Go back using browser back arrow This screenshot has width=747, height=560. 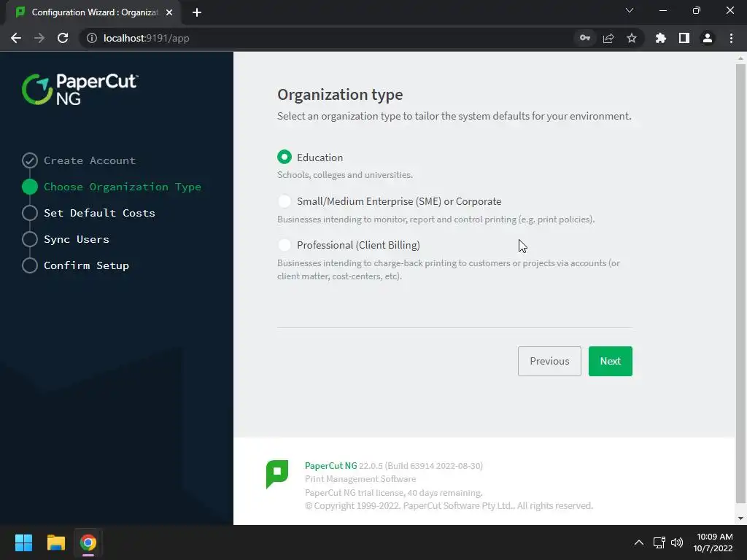pyautogui.click(x=16, y=38)
